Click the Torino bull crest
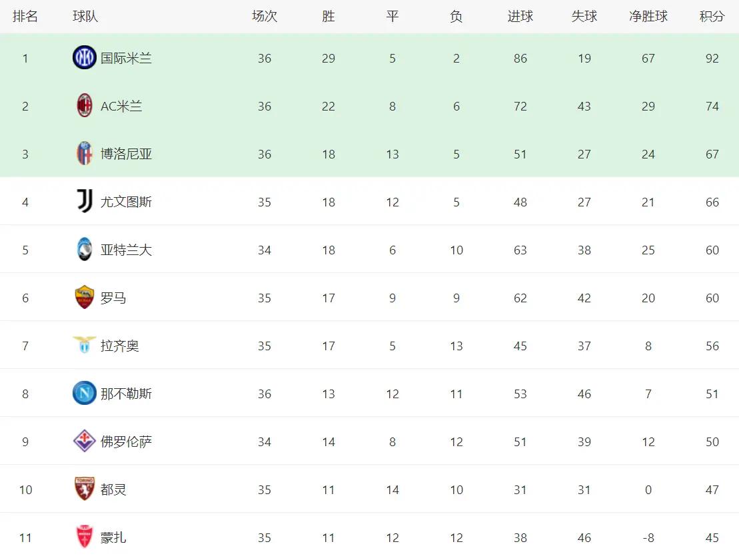This screenshot has height=560, width=739. coord(85,489)
